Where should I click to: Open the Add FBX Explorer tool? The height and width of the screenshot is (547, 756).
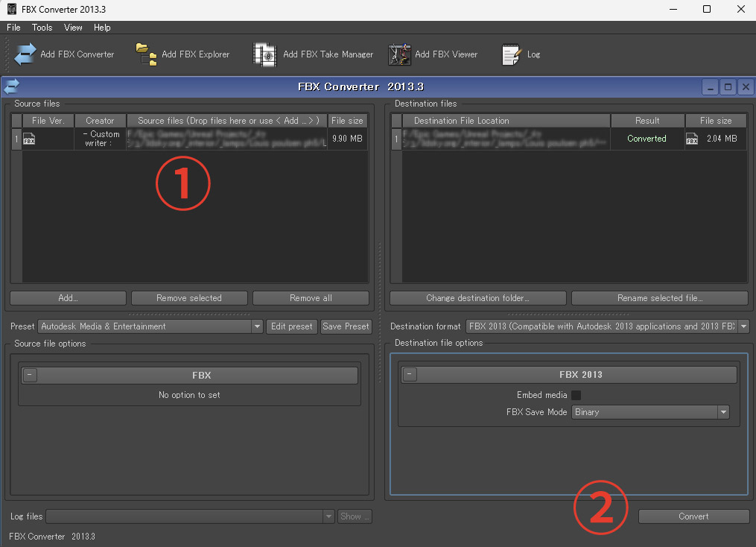[146, 54]
